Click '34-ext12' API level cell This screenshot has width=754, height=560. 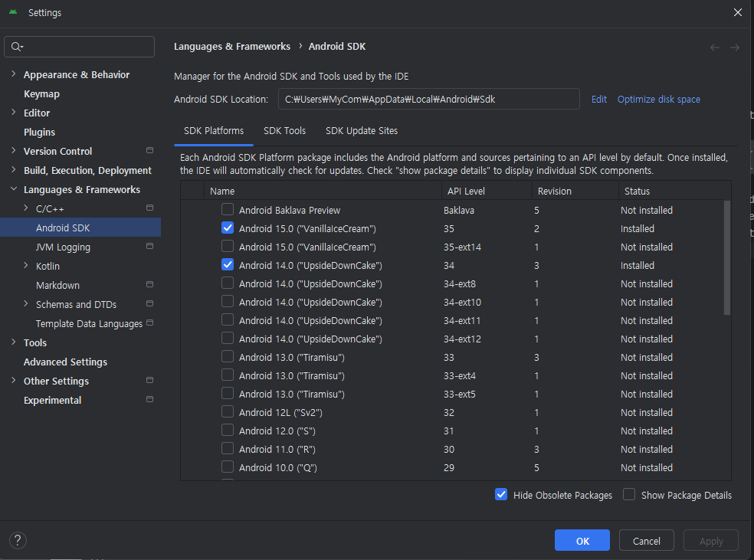tap(462, 339)
